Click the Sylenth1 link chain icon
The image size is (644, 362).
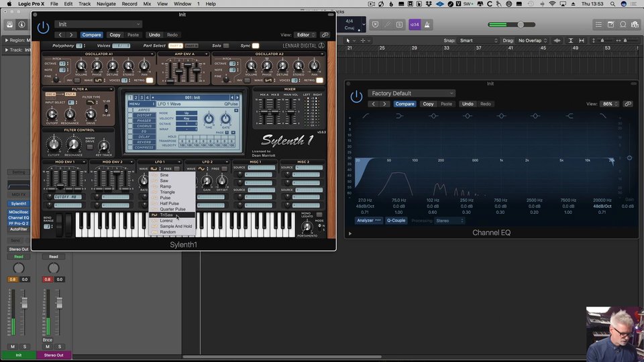pyautogui.click(x=325, y=35)
